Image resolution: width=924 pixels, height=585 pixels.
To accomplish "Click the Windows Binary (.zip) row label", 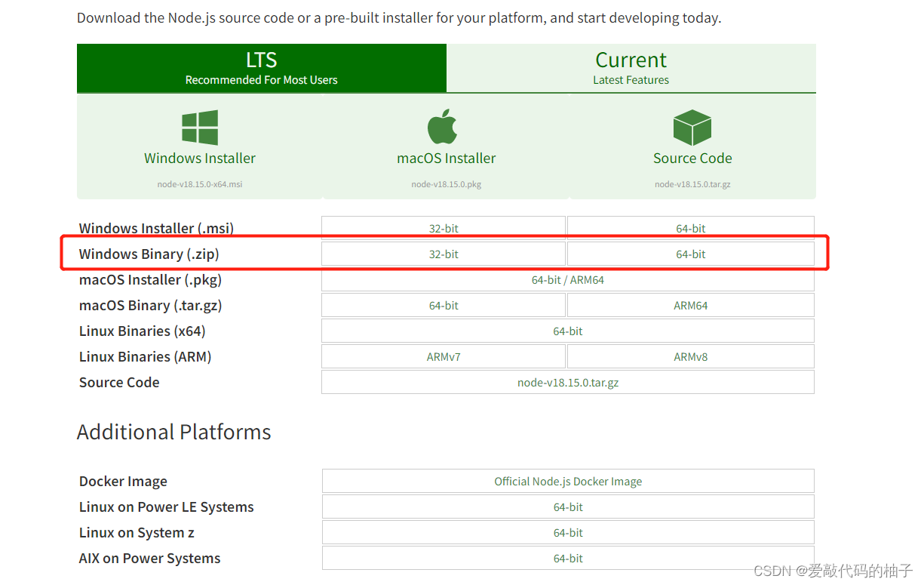I will coord(149,254).
